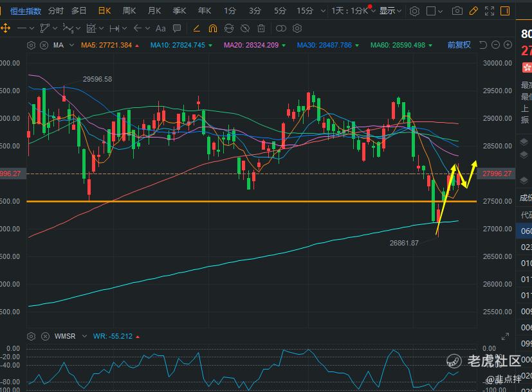Switch to the 分时 intraday tab

tap(56, 11)
